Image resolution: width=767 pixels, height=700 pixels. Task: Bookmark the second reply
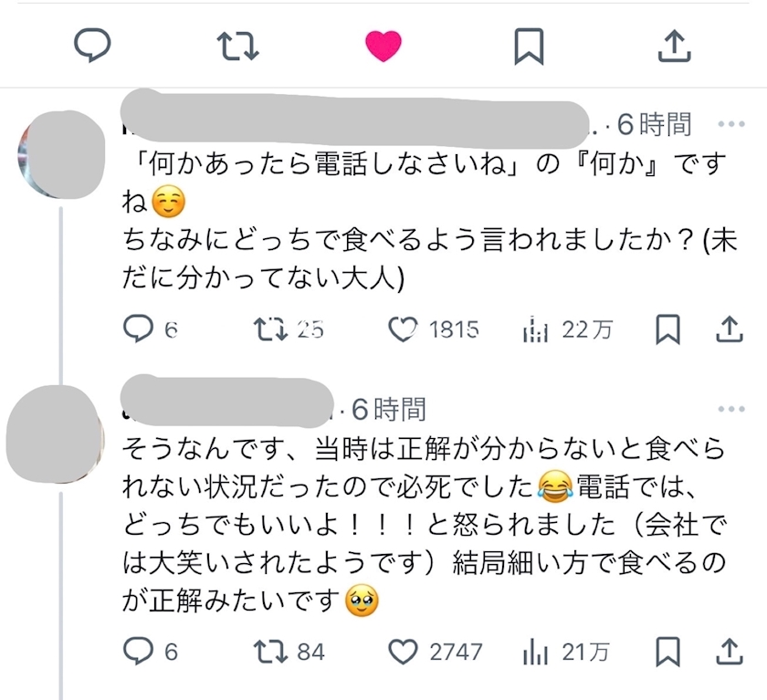(668, 651)
